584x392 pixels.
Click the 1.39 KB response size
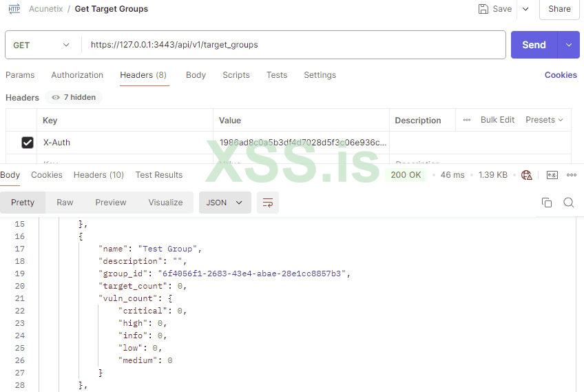pyautogui.click(x=493, y=175)
